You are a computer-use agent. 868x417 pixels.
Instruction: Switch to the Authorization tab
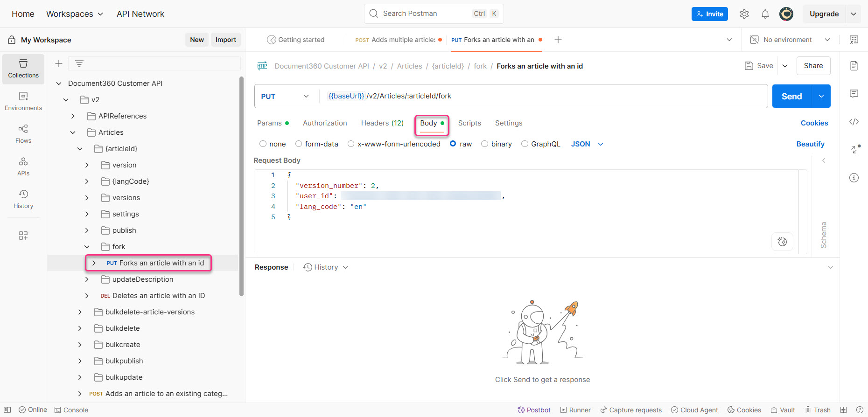(325, 123)
